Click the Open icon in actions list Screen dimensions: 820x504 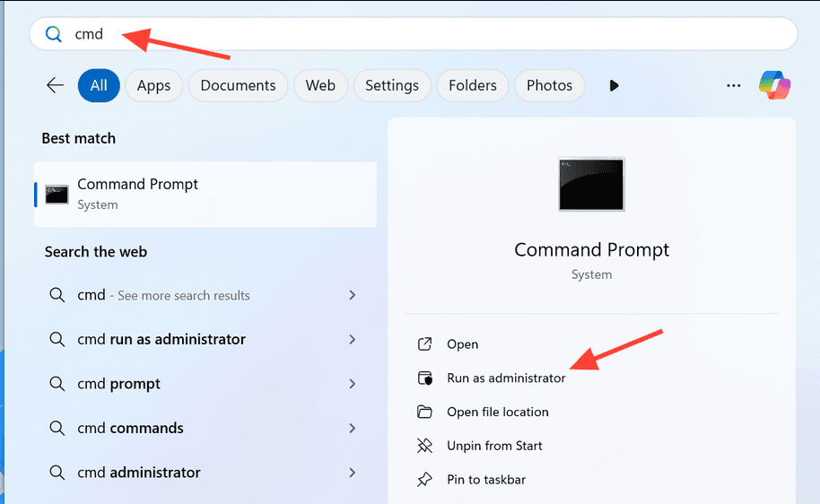pyautogui.click(x=425, y=344)
